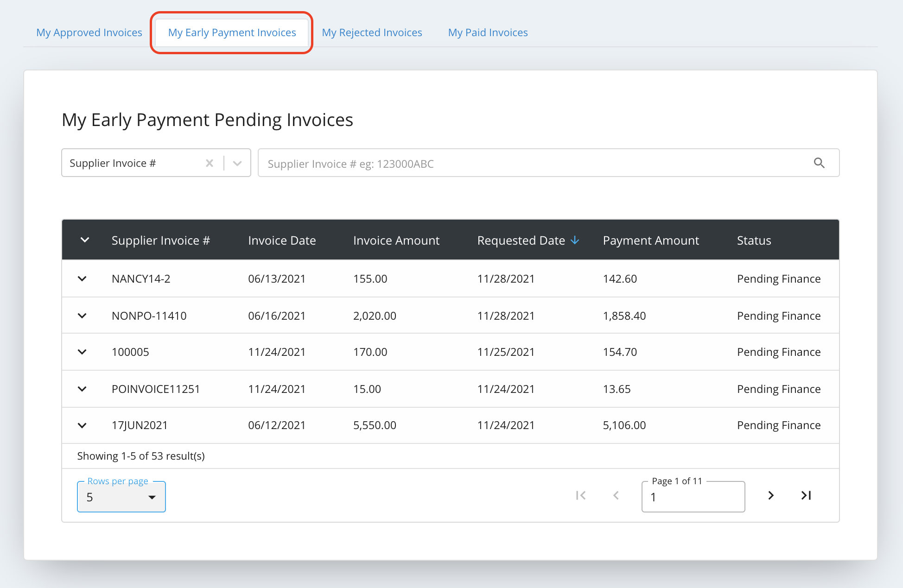Viewport: 903px width, 588px height.
Task: Jump to the last results page
Action: (806, 495)
